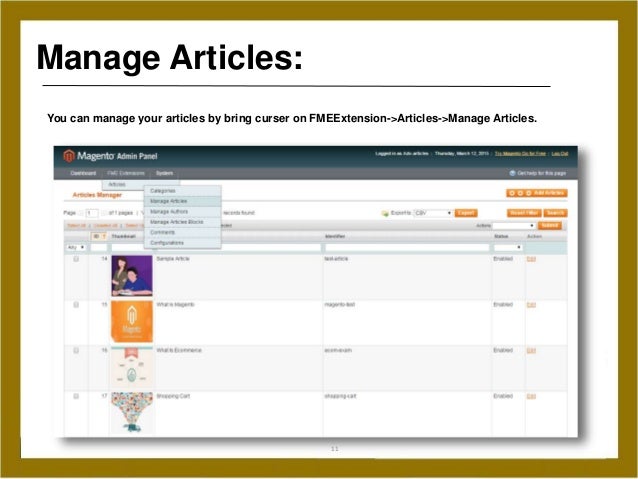Open the Status filter dropdown
The width and height of the screenshot is (638, 479).
tap(508, 247)
